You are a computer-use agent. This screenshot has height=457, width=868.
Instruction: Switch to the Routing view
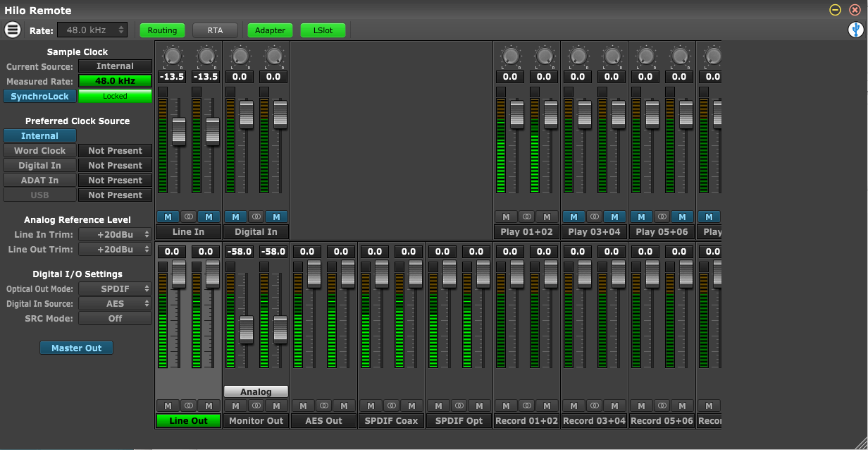[x=162, y=30]
